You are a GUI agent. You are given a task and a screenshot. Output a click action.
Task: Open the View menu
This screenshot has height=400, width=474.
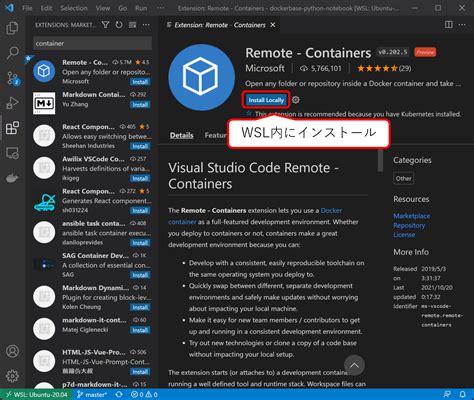click(103, 8)
